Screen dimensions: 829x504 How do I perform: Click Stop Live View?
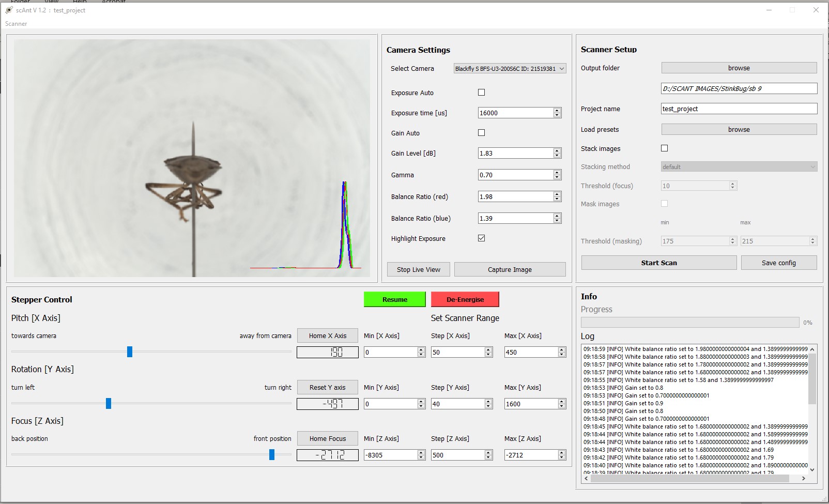(418, 269)
